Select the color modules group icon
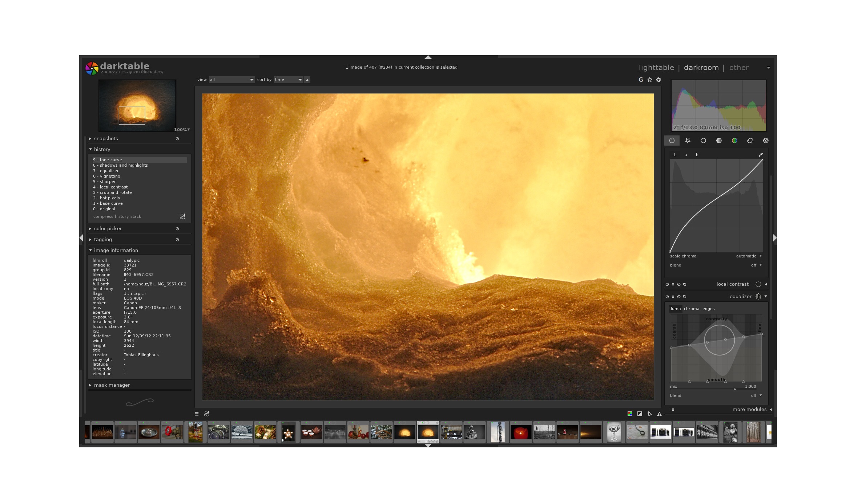Image resolution: width=854 pixels, height=504 pixels. (734, 141)
